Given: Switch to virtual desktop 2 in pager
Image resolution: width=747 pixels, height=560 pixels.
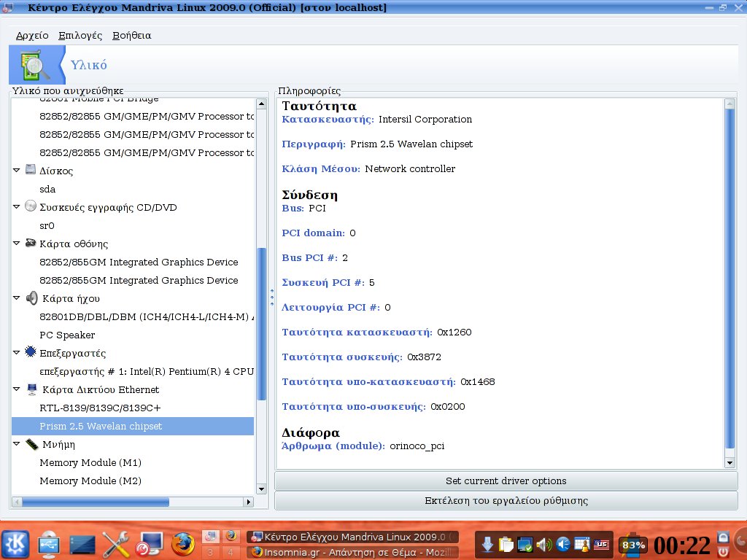Looking at the screenshot, I should click(x=231, y=536).
